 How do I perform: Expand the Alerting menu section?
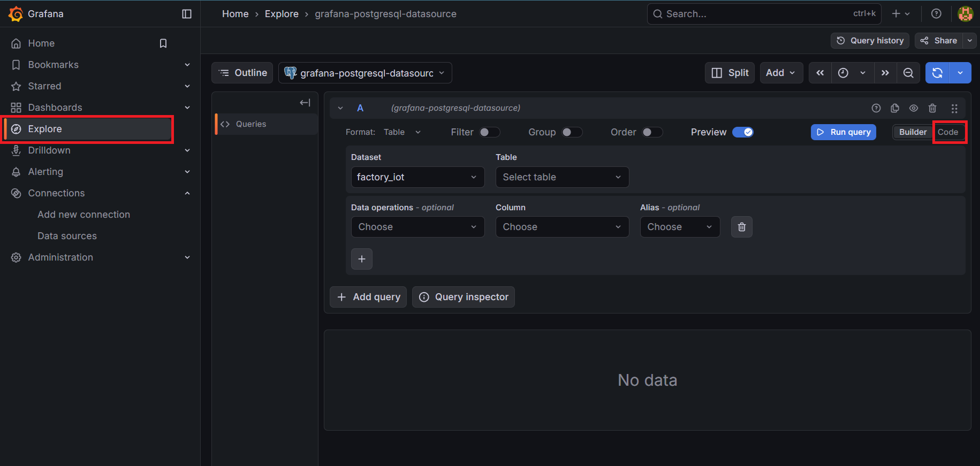tap(187, 172)
